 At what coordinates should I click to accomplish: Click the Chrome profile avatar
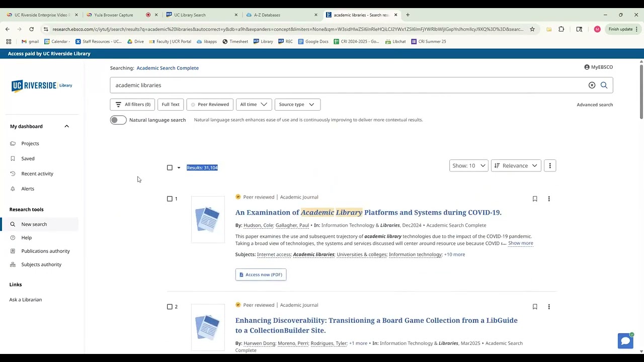(x=597, y=29)
